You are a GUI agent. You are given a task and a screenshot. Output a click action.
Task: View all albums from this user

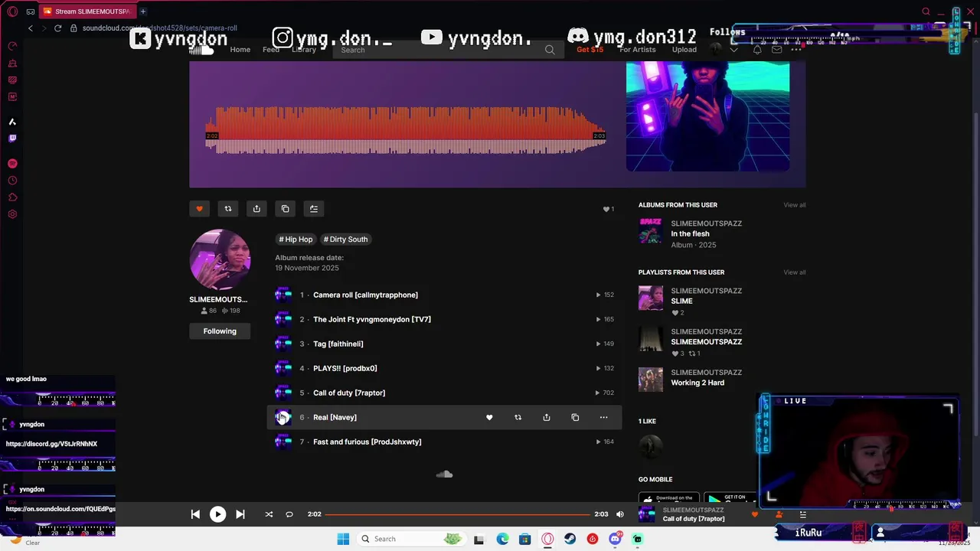click(795, 205)
